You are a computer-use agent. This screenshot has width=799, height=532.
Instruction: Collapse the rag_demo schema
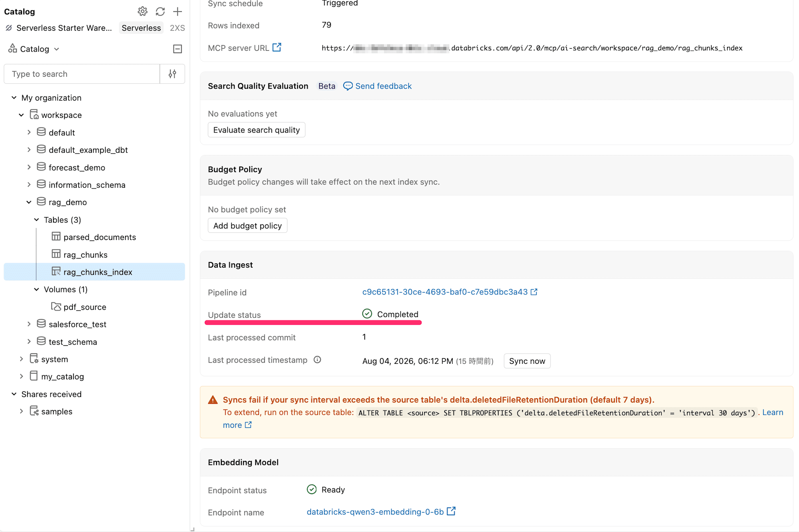point(29,202)
